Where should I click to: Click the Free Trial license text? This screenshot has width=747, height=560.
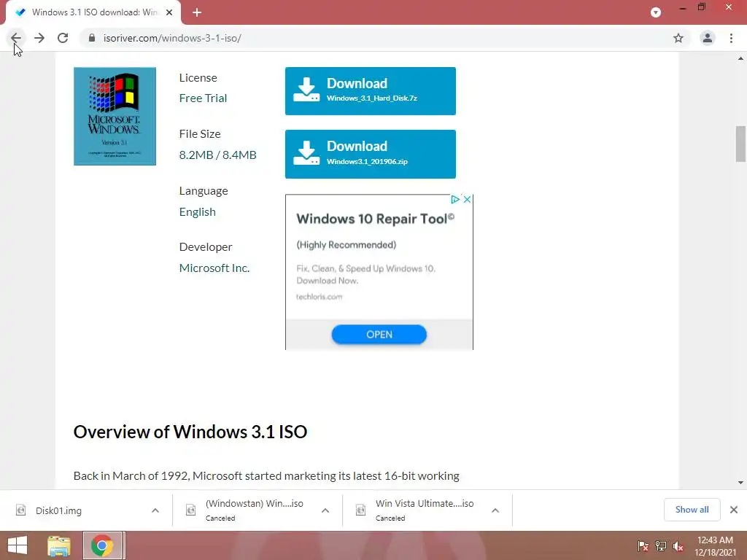(203, 98)
